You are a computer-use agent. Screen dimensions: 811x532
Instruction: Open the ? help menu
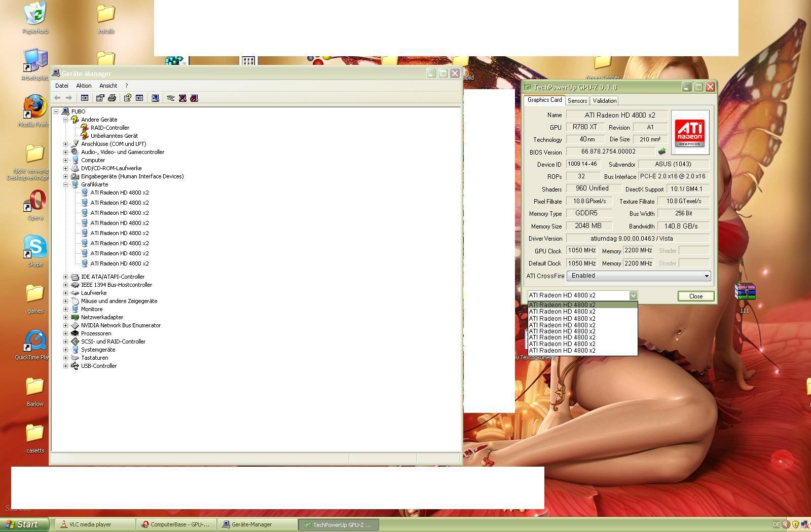tap(127, 86)
